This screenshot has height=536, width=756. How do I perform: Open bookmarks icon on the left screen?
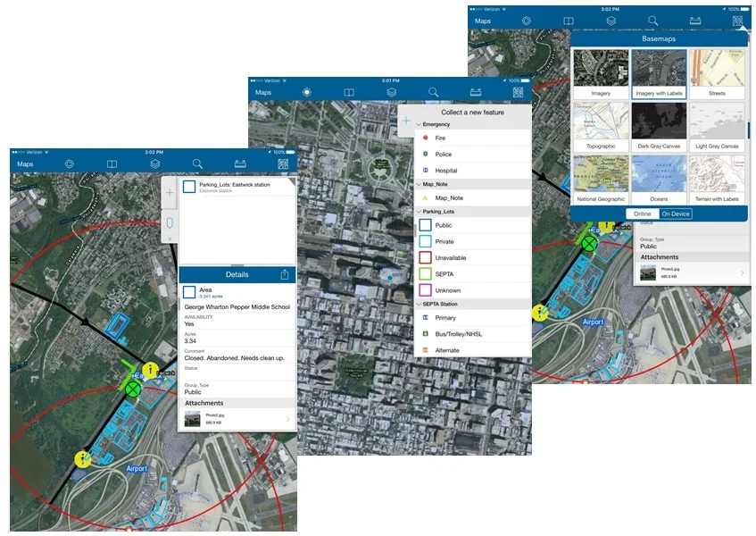[112, 164]
